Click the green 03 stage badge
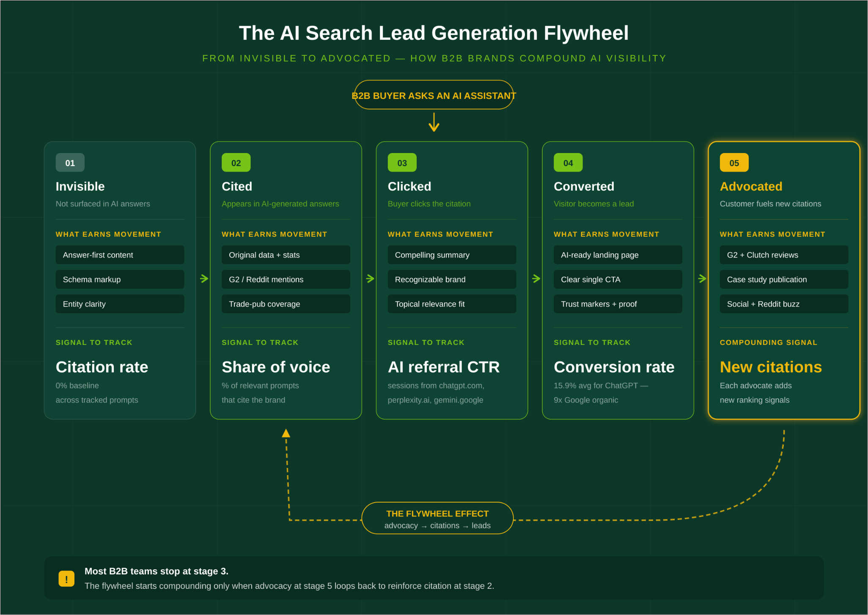Image resolution: width=868 pixels, height=615 pixels. (x=402, y=163)
